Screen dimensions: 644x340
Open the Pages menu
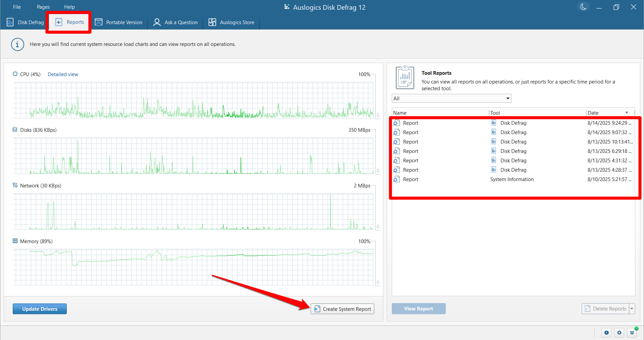pyautogui.click(x=43, y=7)
